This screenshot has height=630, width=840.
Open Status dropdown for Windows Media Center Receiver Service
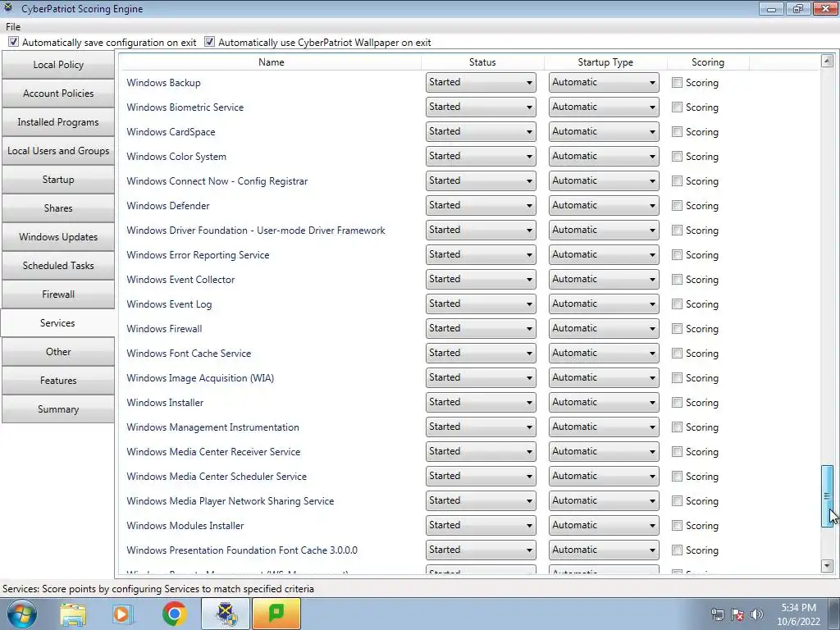[x=481, y=452]
